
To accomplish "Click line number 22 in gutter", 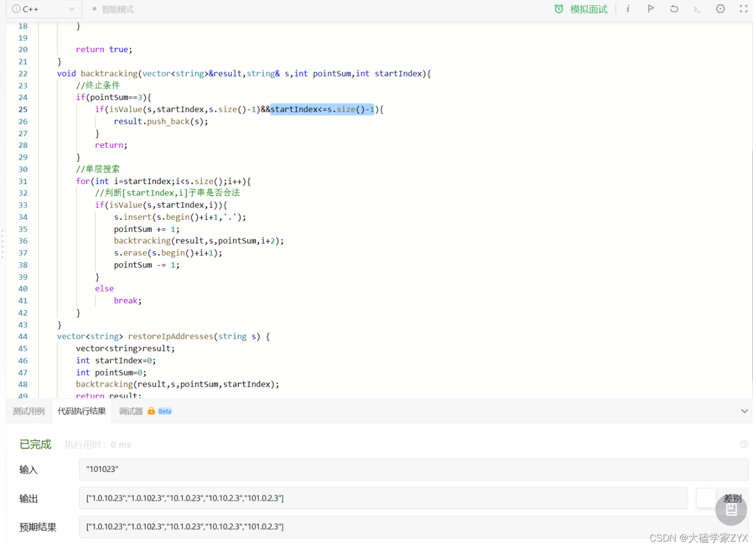I will 23,73.
